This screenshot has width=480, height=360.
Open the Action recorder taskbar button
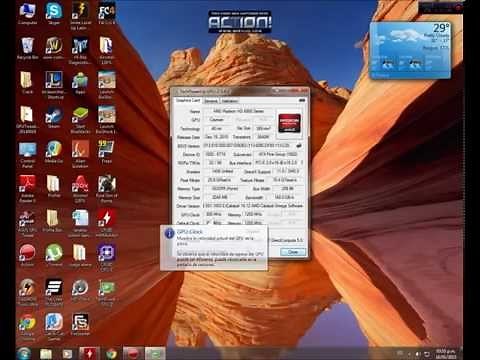133,353
